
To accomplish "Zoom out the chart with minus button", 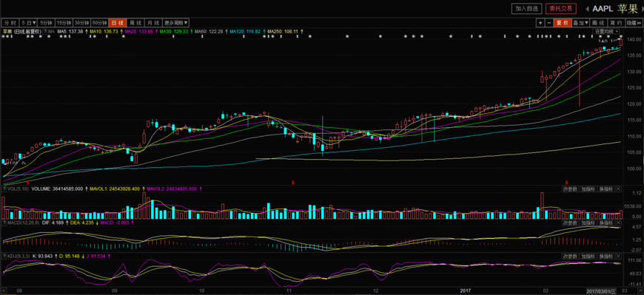I will [549, 23].
